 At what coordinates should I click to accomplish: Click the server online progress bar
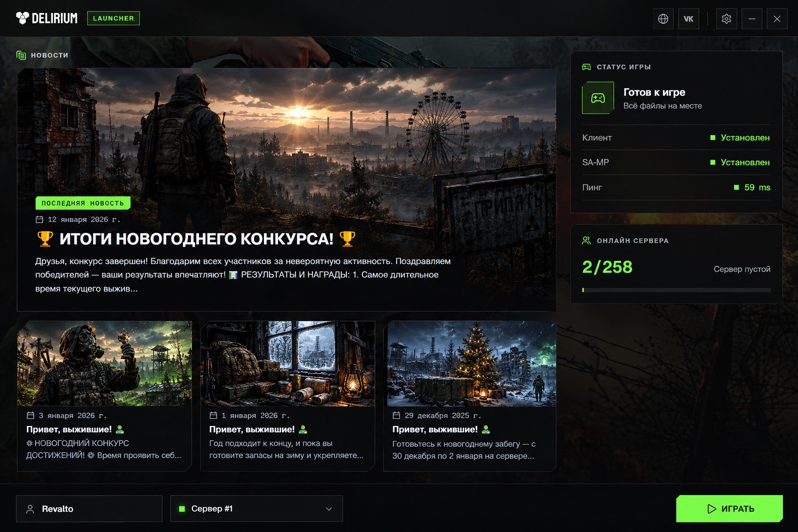(676, 290)
